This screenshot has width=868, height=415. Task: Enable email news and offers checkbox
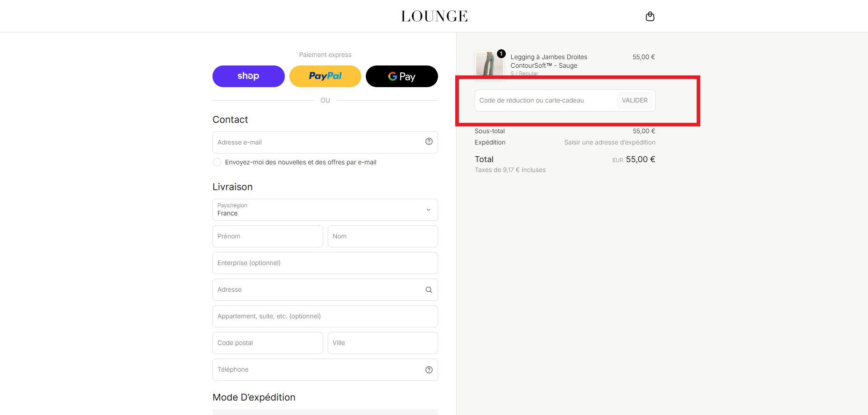[217, 162]
